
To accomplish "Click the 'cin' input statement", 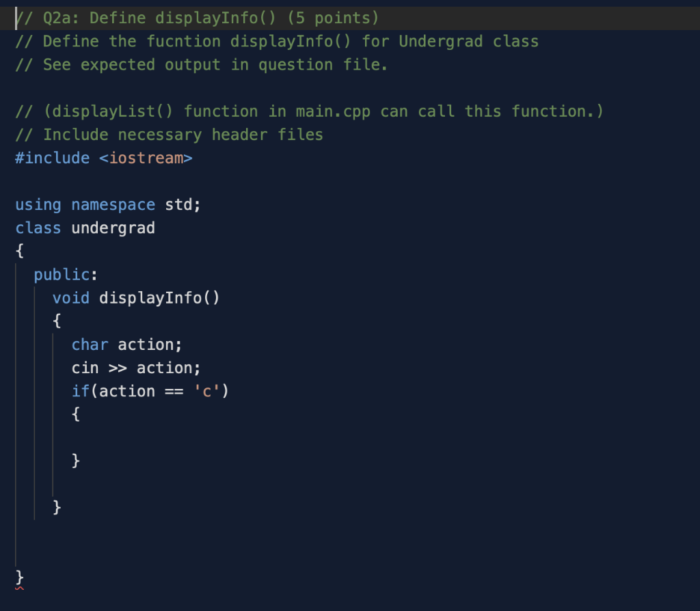I will pyautogui.click(x=136, y=368).
